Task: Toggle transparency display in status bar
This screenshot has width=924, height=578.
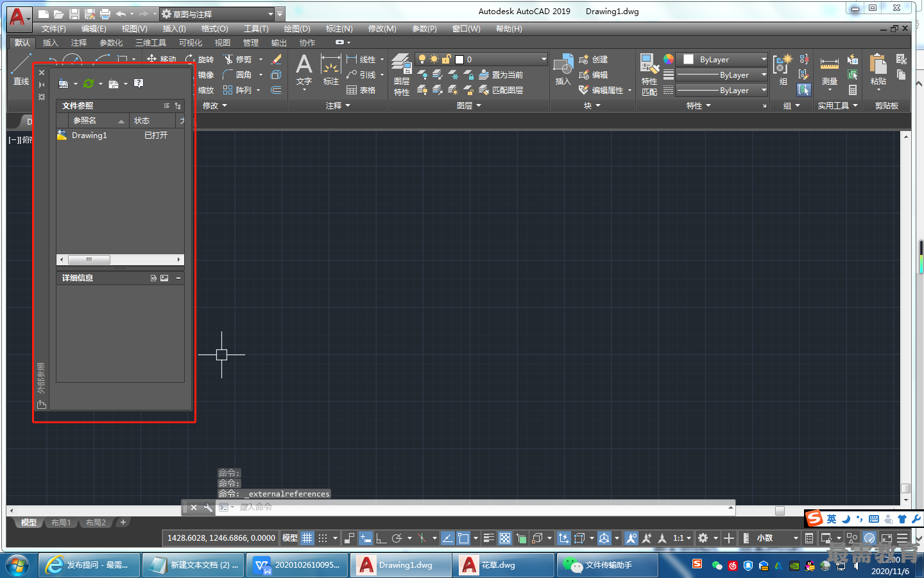Action: [505, 538]
